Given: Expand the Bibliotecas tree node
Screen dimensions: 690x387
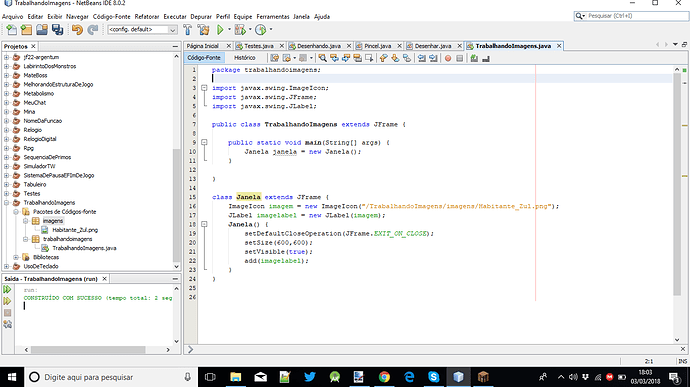Looking at the screenshot, I should coord(16,257).
